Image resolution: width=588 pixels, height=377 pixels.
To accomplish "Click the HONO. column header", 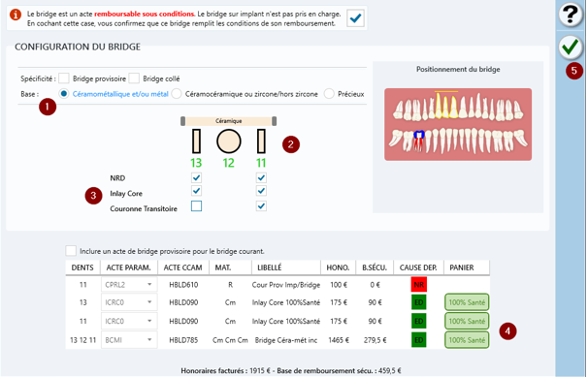I will pyautogui.click(x=338, y=267).
